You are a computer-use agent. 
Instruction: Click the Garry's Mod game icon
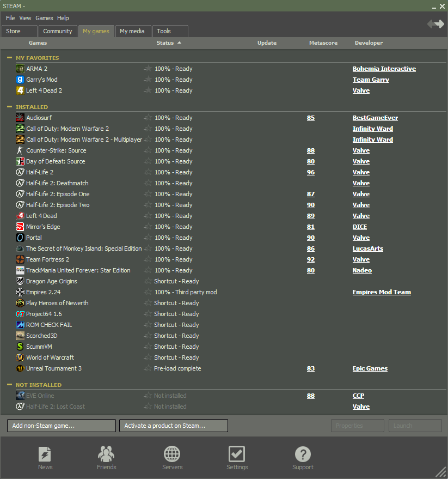click(x=20, y=80)
